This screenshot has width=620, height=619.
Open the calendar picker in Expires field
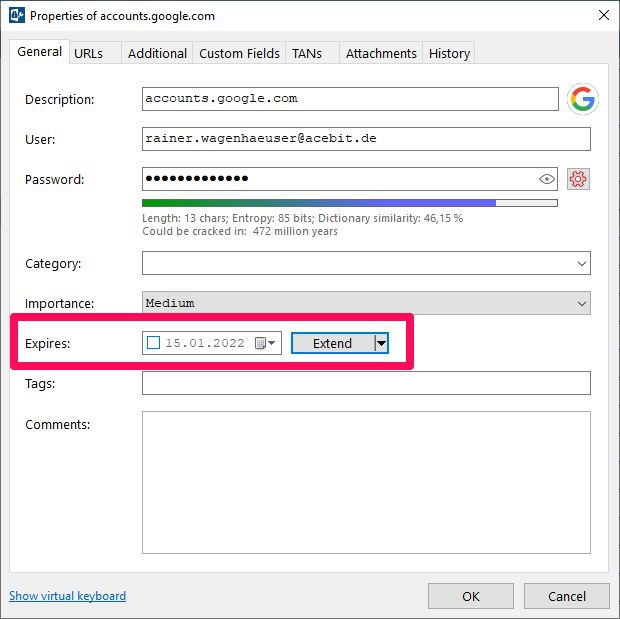(x=265, y=343)
